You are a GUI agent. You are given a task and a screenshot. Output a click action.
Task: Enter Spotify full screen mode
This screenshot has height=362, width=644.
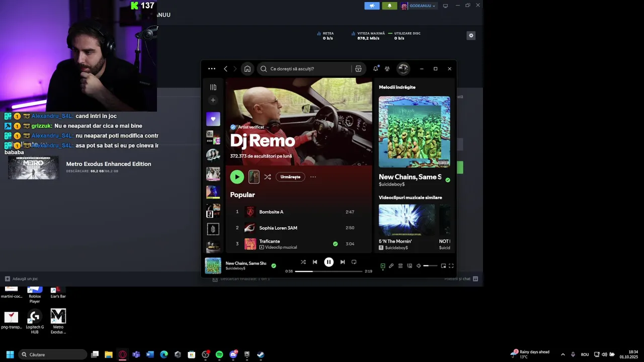click(451, 266)
